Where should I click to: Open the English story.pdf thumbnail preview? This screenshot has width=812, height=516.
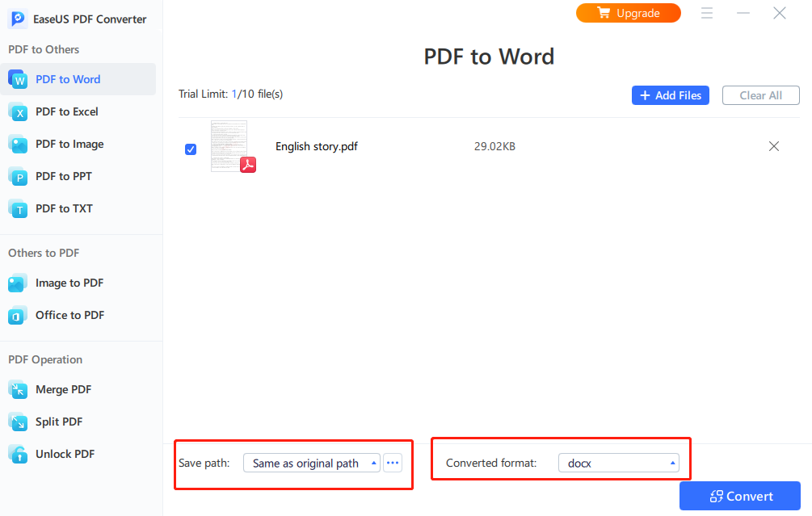pyautogui.click(x=229, y=146)
